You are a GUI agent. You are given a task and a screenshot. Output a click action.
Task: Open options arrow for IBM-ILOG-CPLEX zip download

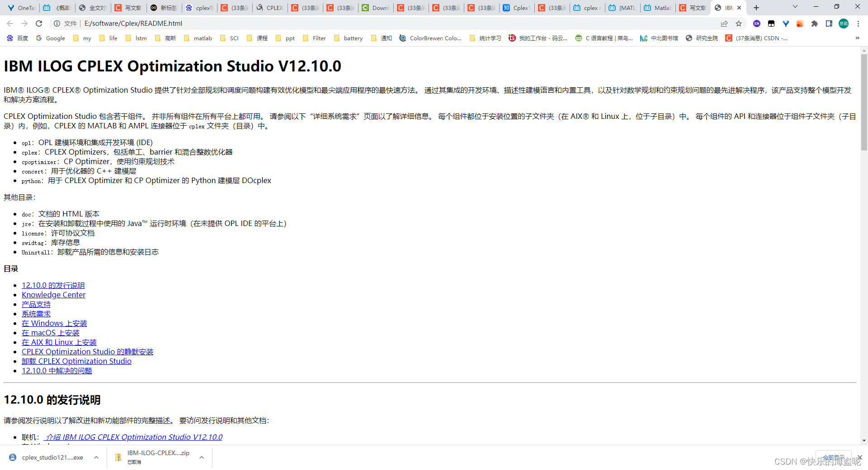tap(202, 457)
